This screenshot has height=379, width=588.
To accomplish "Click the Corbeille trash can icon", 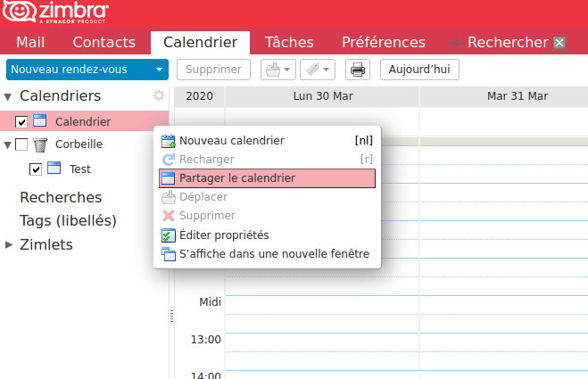I will coord(40,144).
